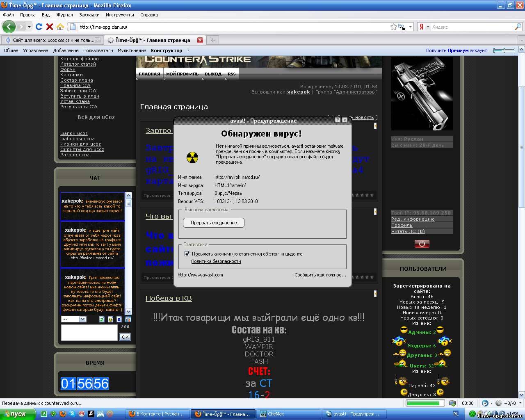Go back with the green back arrow

click(9, 27)
